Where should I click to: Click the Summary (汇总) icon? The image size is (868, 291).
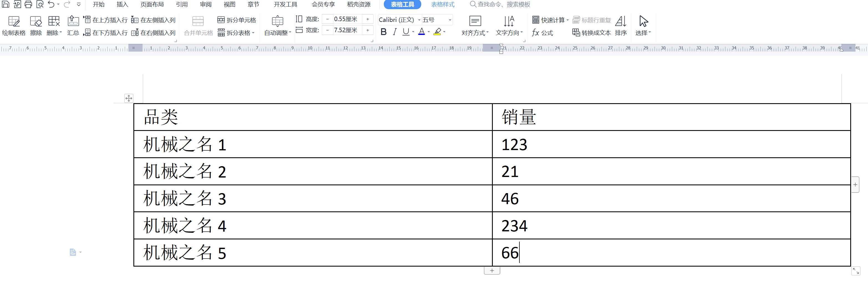pyautogui.click(x=73, y=26)
